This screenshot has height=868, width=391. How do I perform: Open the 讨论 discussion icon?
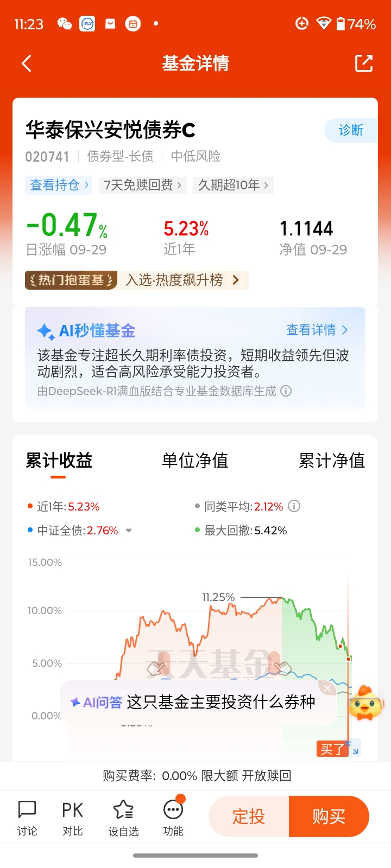coord(27,818)
